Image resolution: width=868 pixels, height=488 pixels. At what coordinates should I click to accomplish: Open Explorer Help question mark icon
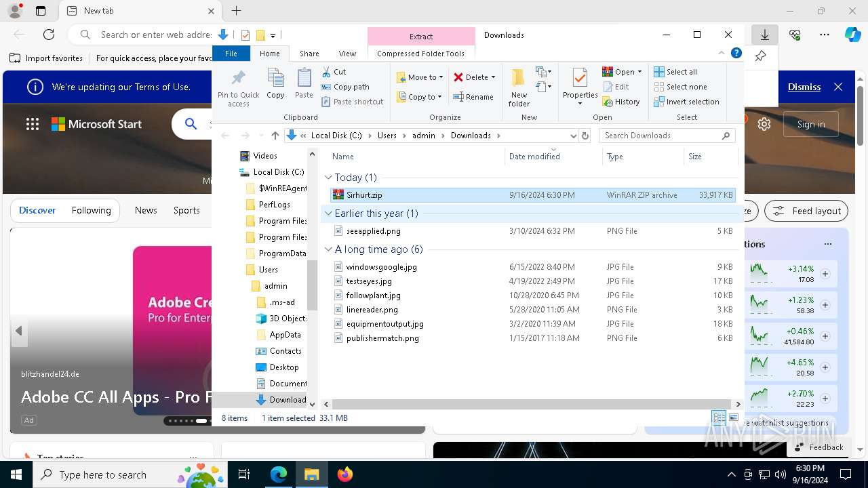pyautogui.click(x=736, y=54)
